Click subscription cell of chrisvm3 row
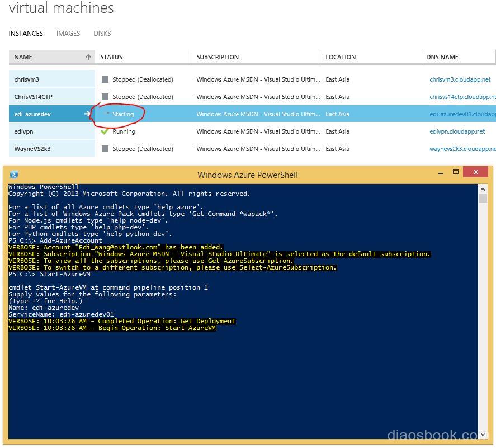Screen dimensions: 496x448 coord(258,79)
